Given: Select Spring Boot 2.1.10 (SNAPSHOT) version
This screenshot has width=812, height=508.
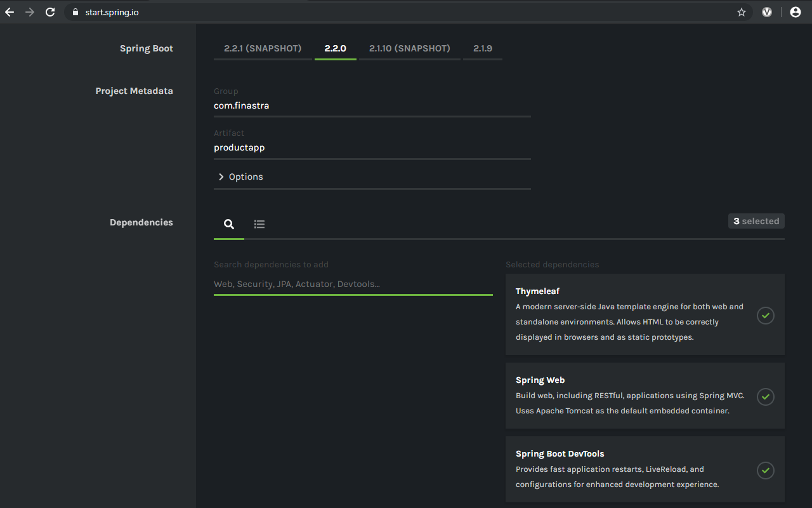Looking at the screenshot, I should point(410,48).
